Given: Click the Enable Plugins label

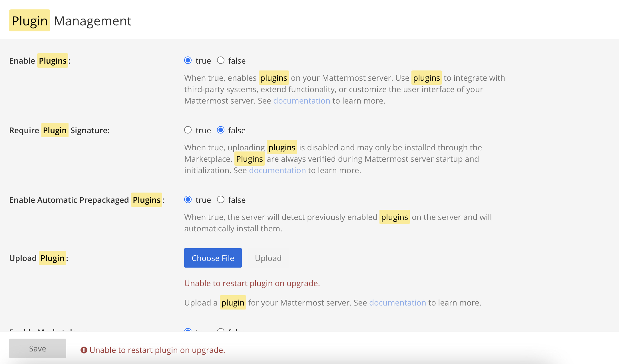Looking at the screenshot, I should click(39, 61).
